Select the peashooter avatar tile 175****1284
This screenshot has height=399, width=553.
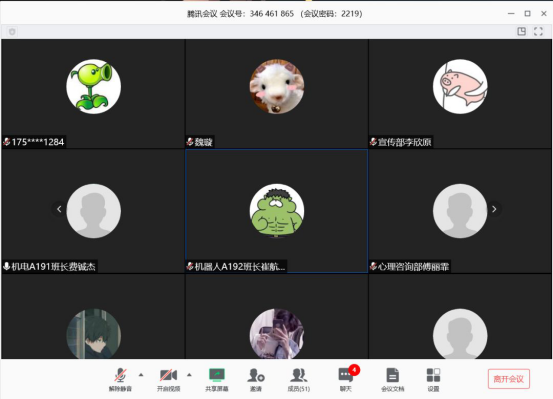[x=93, y=94]
